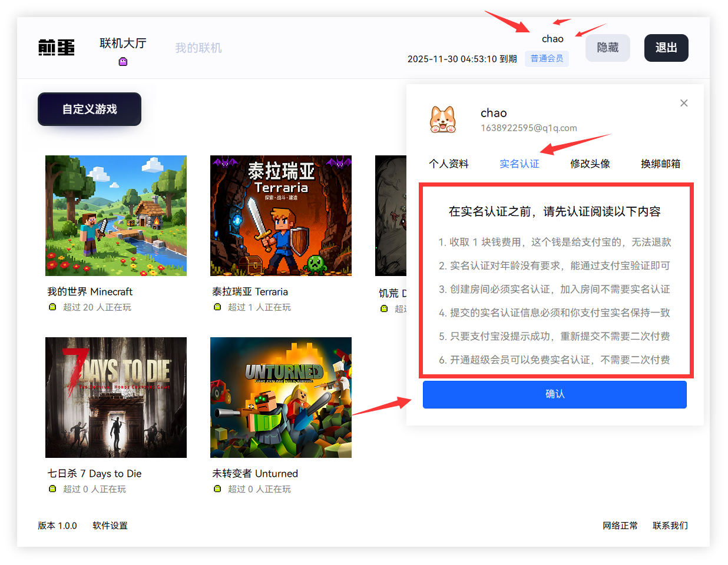Click the 退出 button

pyautogui.click(x=666, y=48)
